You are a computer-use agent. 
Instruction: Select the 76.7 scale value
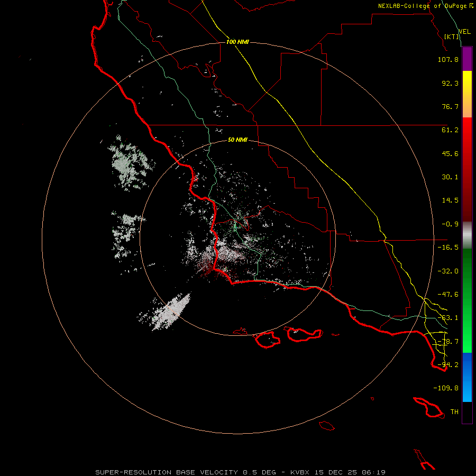pyautogui.click(x=450, y=106)
